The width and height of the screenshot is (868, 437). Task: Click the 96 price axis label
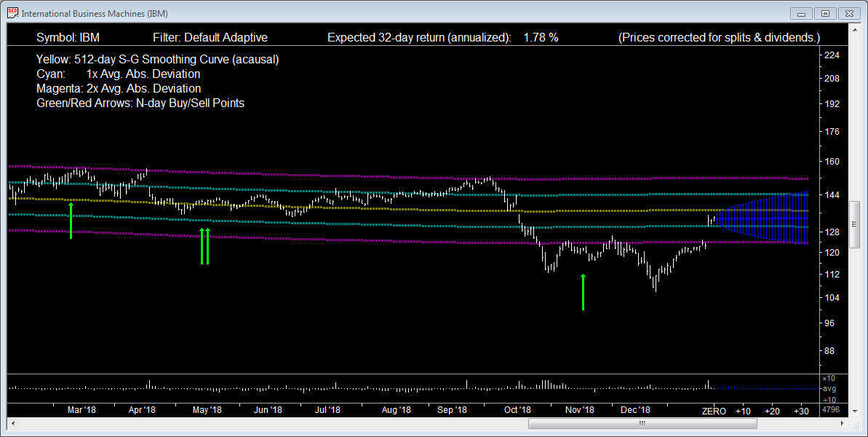click(829, 323)
